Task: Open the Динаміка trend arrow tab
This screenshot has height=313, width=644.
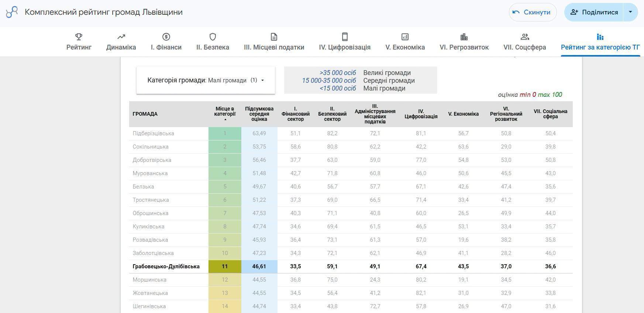Action: [x=121, y=42]
